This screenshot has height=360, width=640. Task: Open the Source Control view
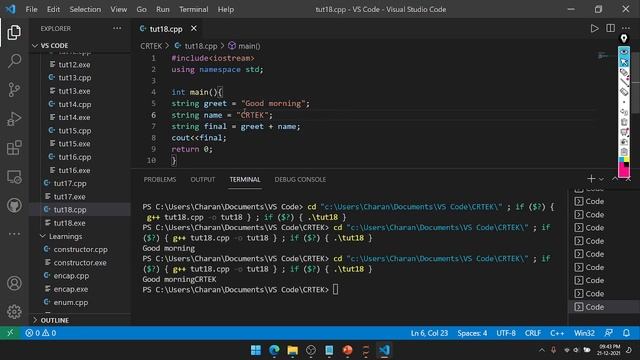pos(14,90)
